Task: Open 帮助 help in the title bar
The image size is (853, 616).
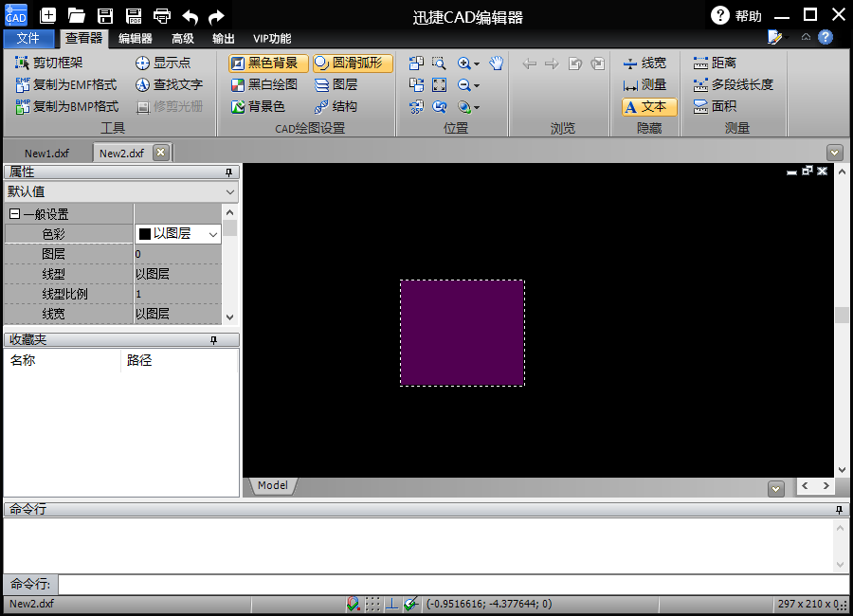Action: [736, 16]
